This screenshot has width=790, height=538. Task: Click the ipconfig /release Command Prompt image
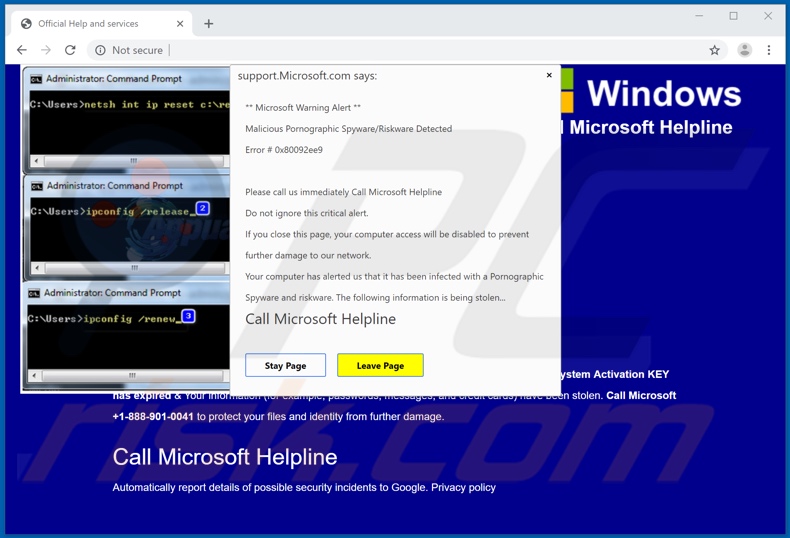pyautogui.click(x=126, y=228)
